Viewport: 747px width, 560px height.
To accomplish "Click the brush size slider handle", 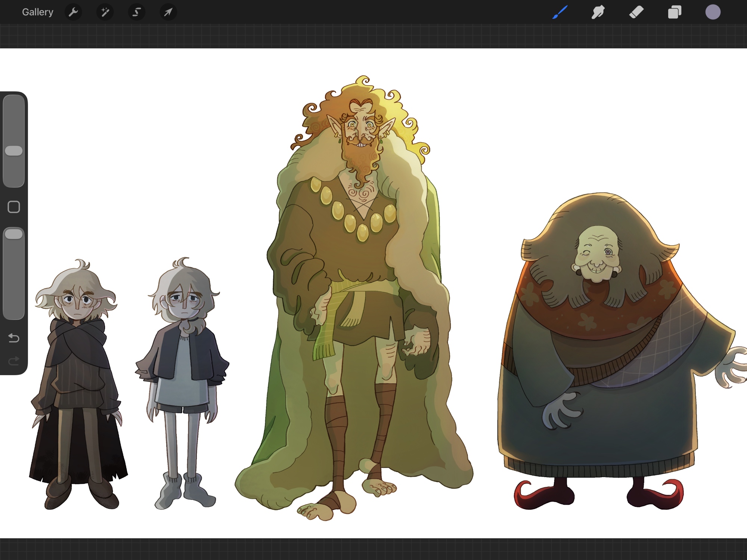I will tap(14, 151).
